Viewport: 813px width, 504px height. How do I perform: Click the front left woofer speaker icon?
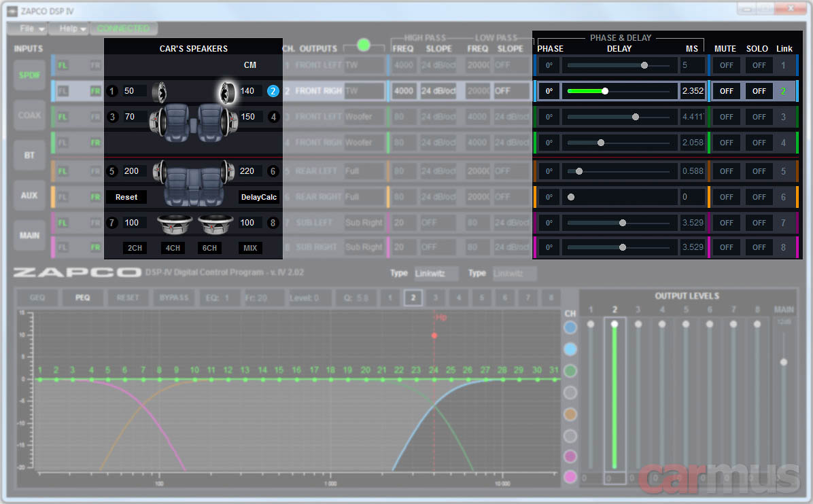[x=157, y=121]
